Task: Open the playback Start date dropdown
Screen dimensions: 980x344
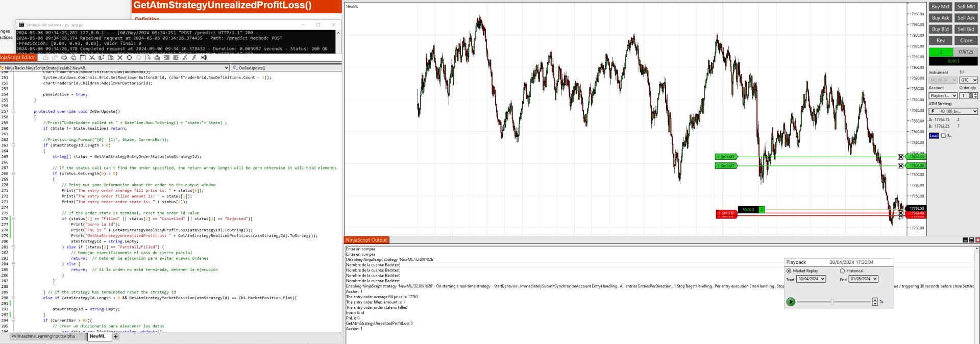Action: point(811,279)
